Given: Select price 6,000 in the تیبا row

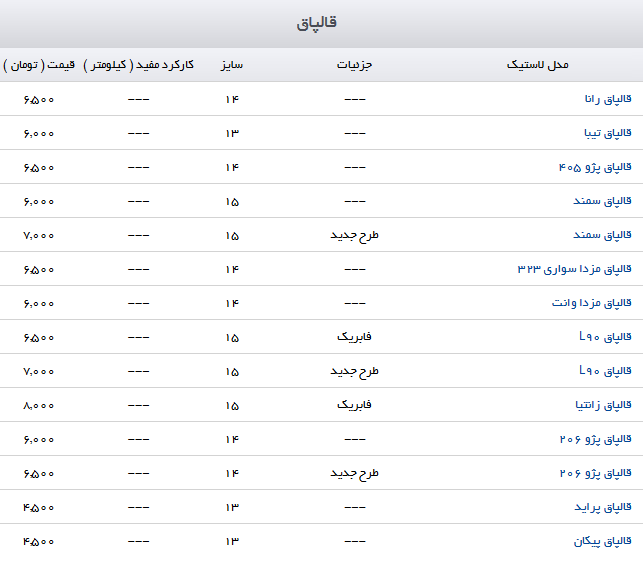Looking at the screenshot, I should 39,134.
